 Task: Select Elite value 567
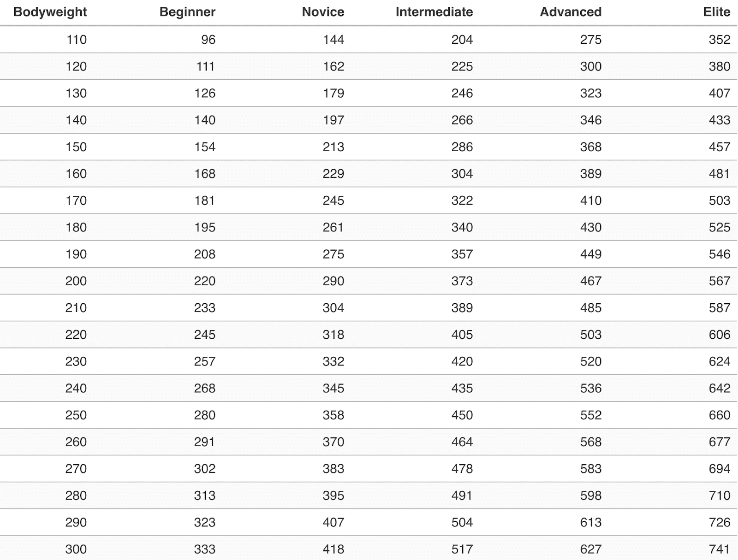click(x=720, y=281)
